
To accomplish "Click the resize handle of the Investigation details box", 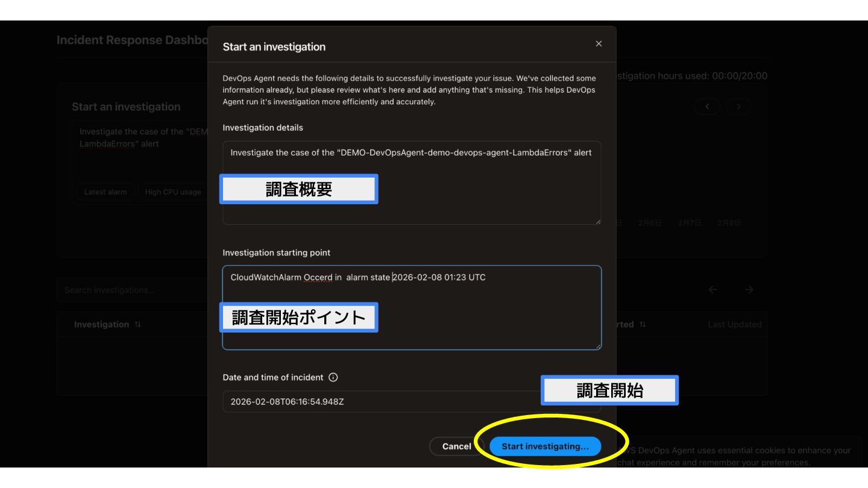I will click(x=598, y=222).
